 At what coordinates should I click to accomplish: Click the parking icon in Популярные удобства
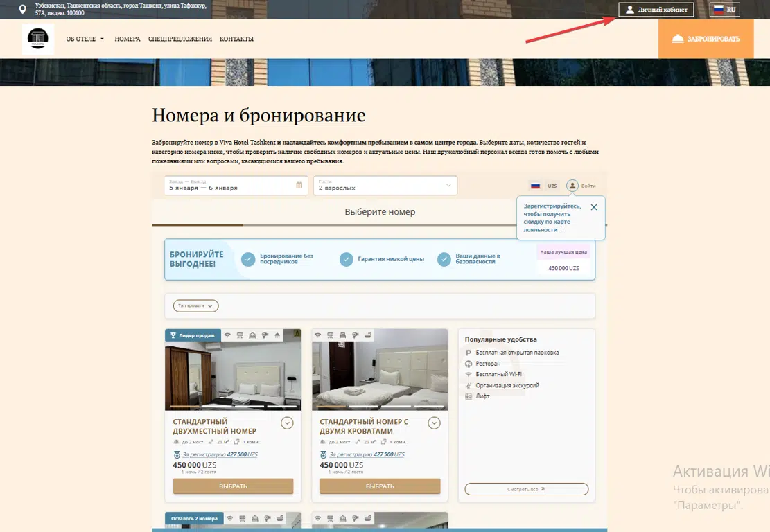click(x=469, y=353)
